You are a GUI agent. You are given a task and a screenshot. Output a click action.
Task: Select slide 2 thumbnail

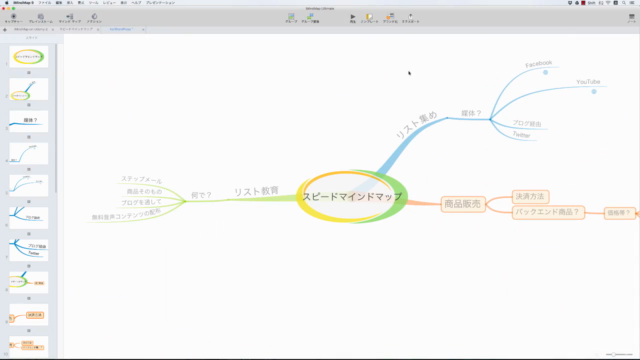tap(29, 89)
